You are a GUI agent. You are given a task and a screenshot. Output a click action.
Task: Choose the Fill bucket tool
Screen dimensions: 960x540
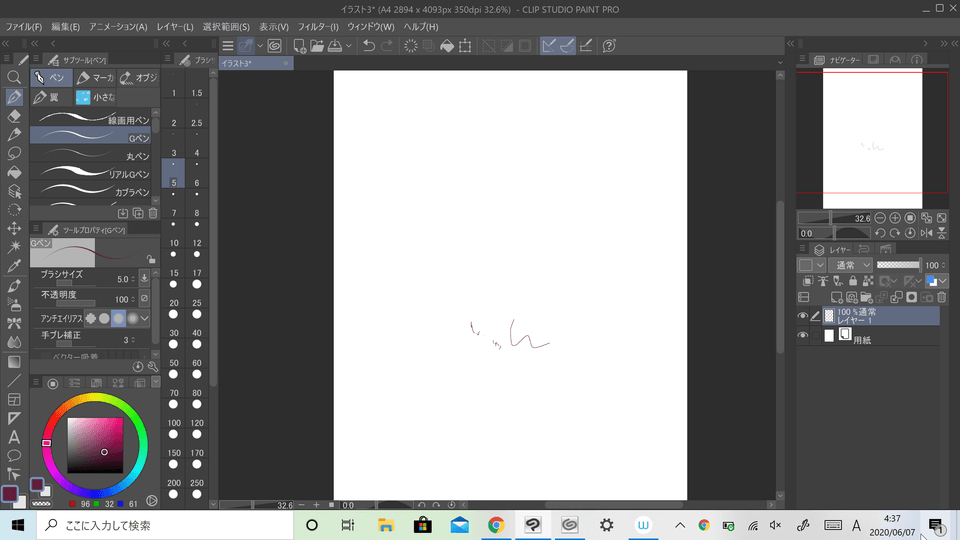tap(14, 172)
